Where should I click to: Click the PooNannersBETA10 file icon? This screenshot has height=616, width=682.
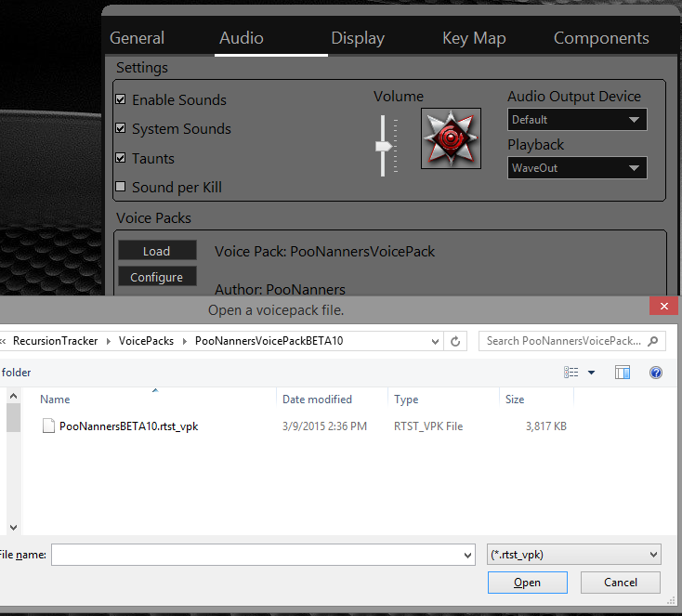(x=49, y=426)
